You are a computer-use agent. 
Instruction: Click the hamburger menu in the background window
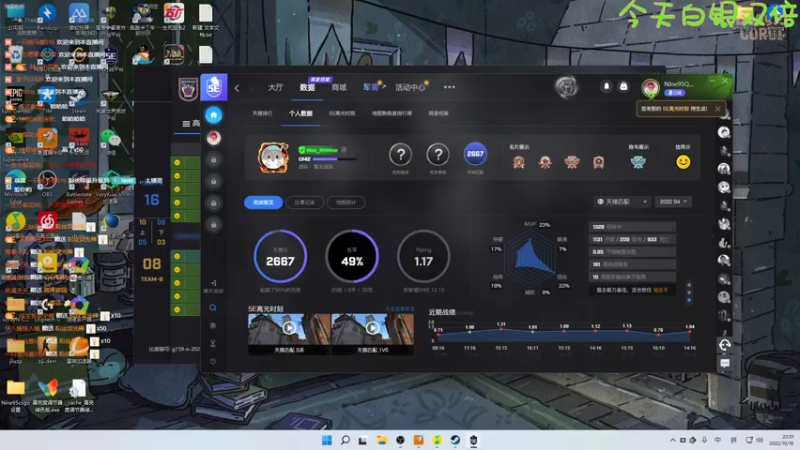(x=186, y=123)
